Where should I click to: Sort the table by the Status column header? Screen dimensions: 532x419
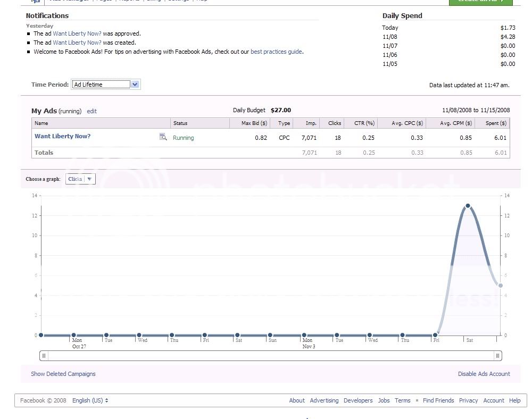(200, 123)
